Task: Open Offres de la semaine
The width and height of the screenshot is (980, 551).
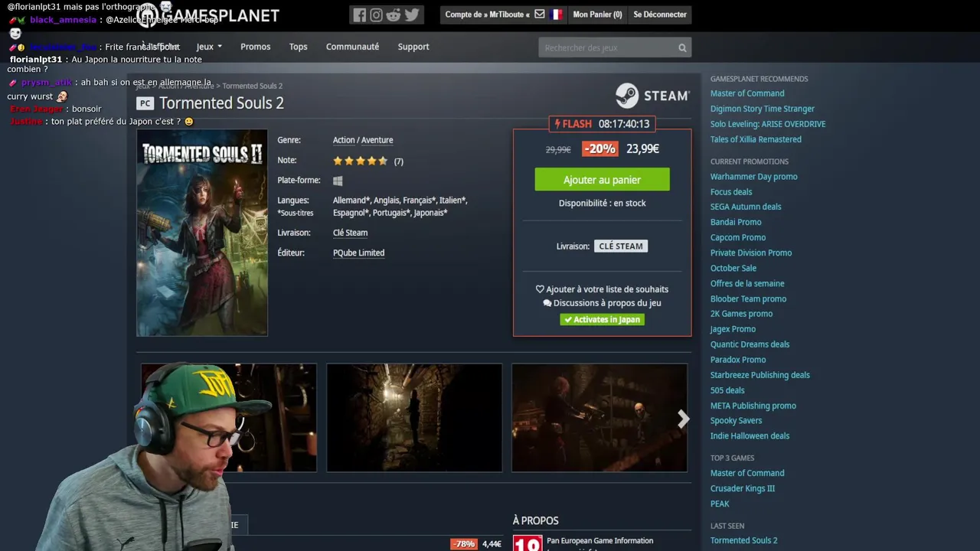Action: coord(747,283)
